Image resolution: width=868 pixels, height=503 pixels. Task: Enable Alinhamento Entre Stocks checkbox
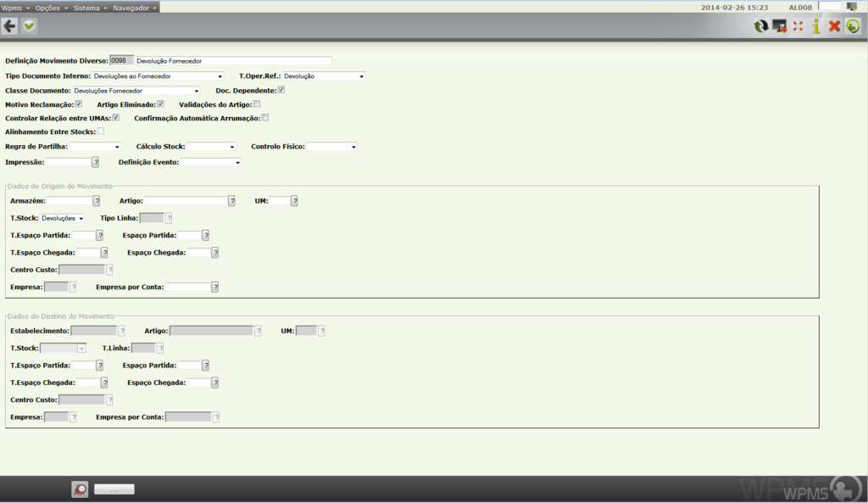click(x=101, y=131)
